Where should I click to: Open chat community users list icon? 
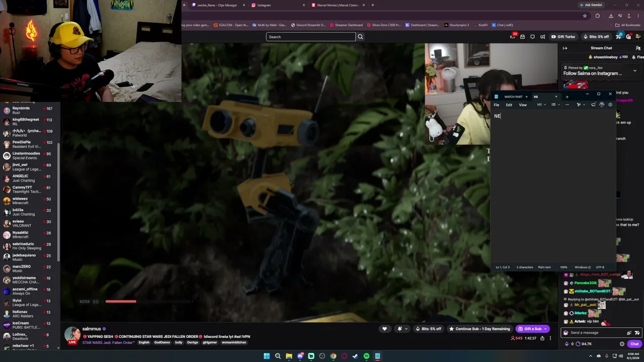coord(638,48)
